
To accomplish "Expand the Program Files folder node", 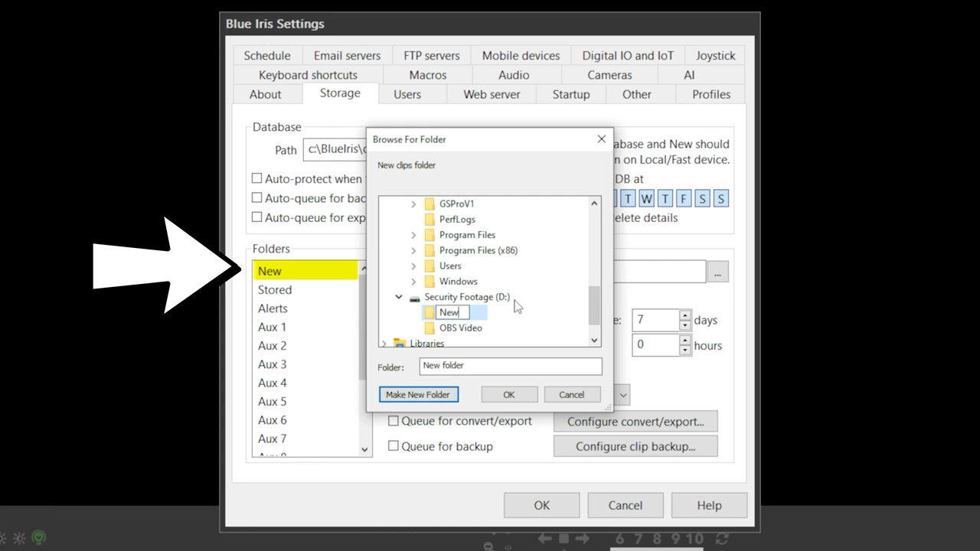I will click(413, 235).
